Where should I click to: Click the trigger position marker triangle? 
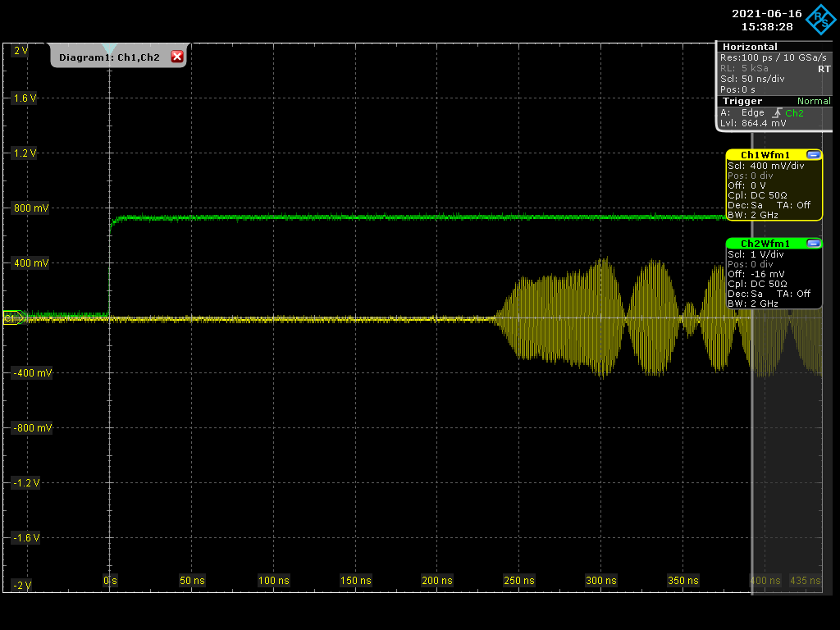pos(109,49)
